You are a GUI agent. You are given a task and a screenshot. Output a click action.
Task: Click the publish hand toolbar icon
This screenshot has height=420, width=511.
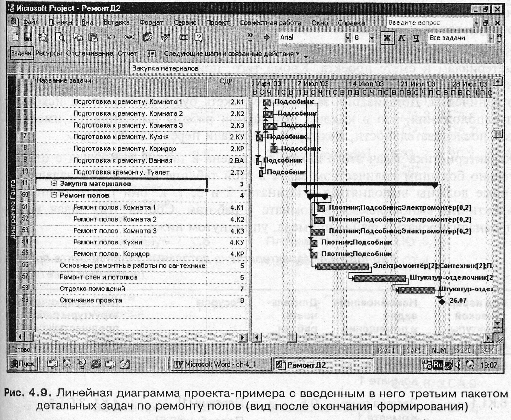[x=165, y=37]
